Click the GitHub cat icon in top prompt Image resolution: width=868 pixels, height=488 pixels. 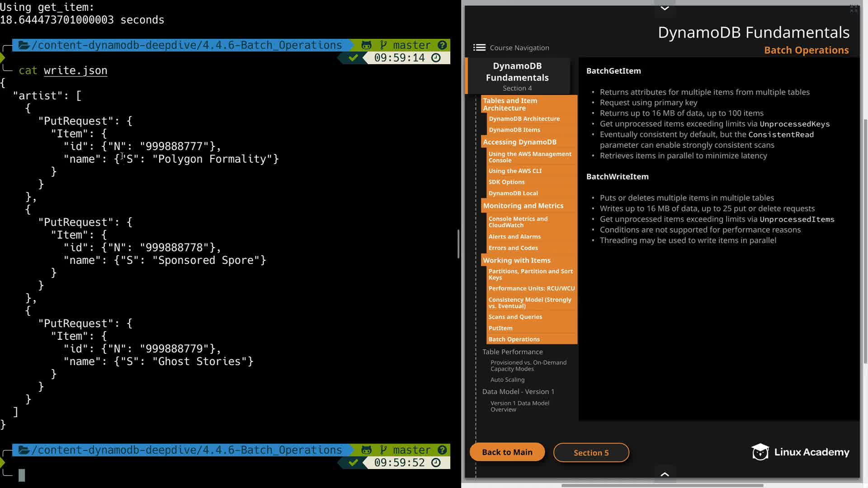click(x=366, y=45)
